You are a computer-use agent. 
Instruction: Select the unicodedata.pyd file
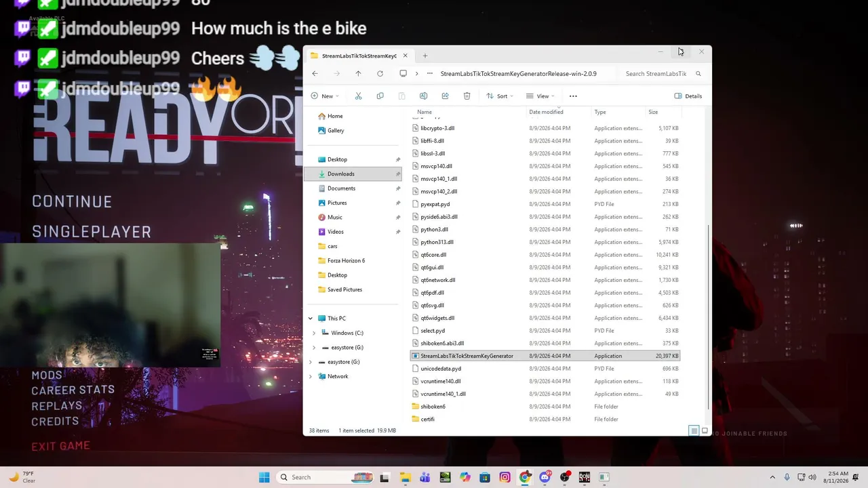click(546, 369)
